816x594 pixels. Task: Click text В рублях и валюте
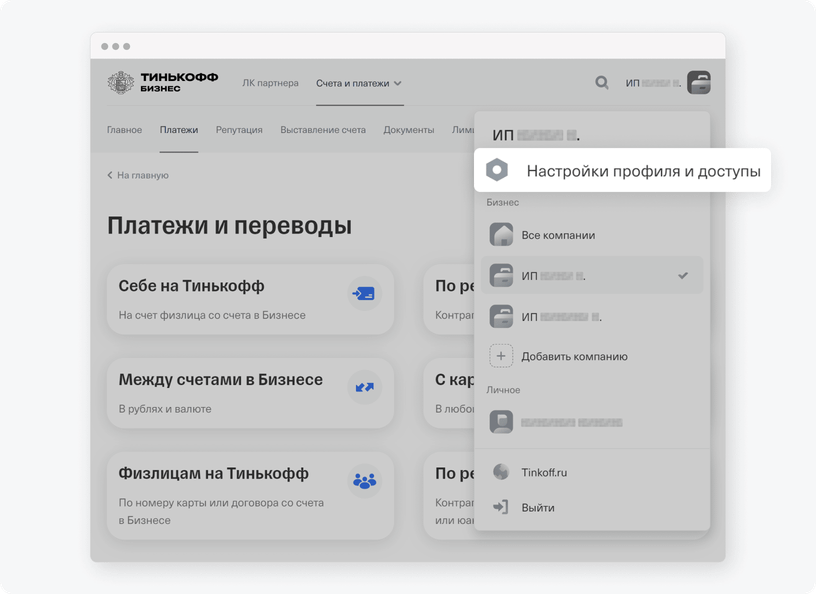165,409
